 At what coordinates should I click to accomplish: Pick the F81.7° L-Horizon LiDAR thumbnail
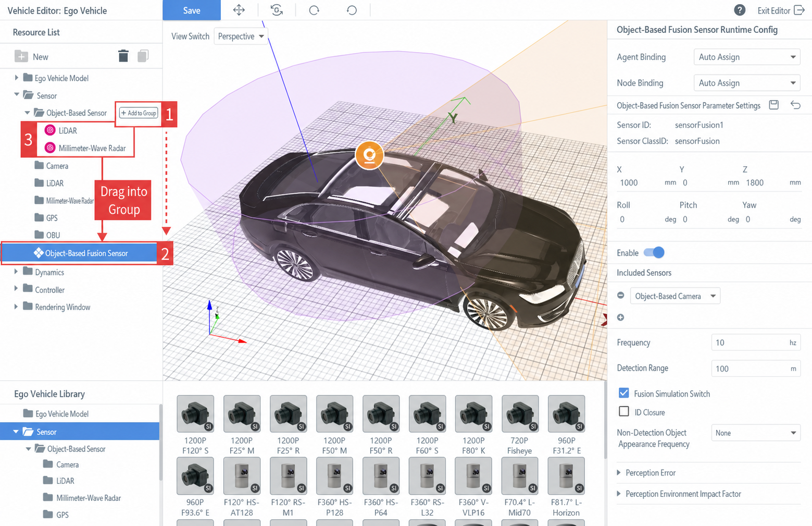tap(566, 476)
